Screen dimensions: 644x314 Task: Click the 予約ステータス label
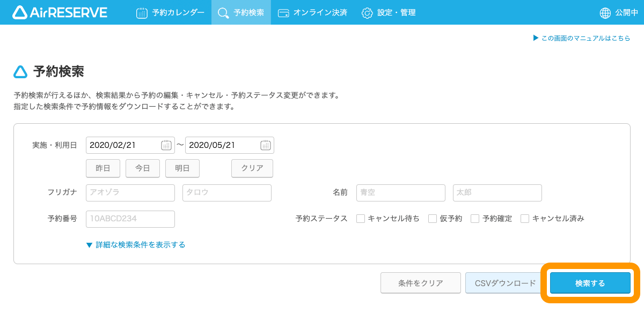pos(321,219)
